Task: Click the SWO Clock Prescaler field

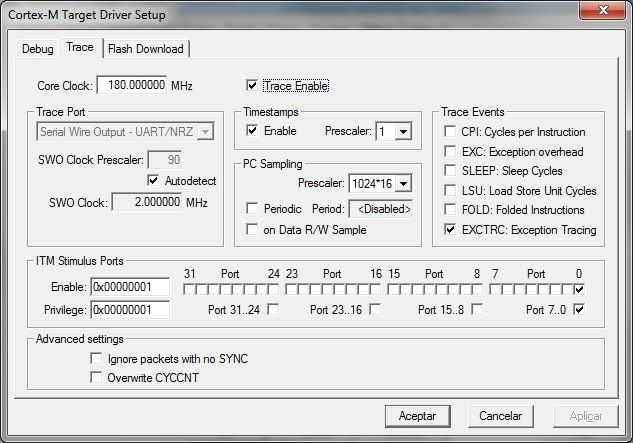Action: pyautogui.click(x=165, y=160)
